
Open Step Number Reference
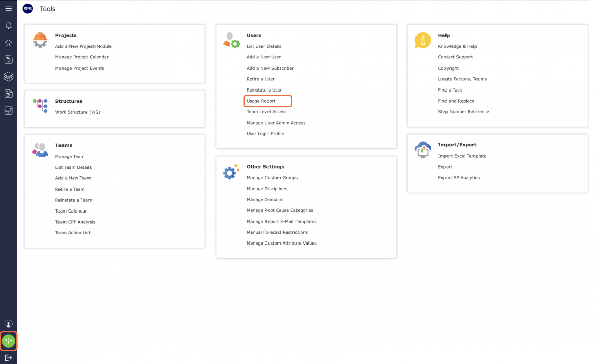[464, 112]
